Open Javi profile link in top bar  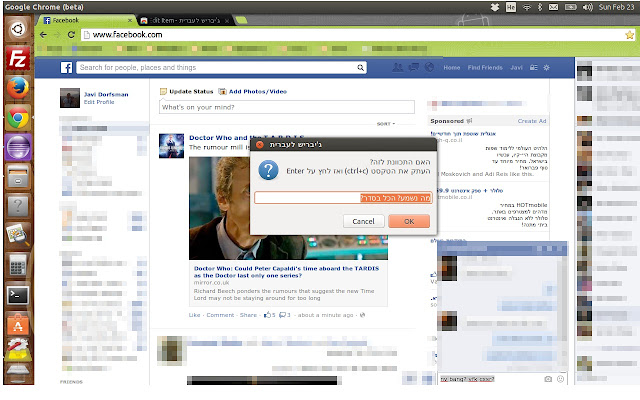tap(516, 68)
